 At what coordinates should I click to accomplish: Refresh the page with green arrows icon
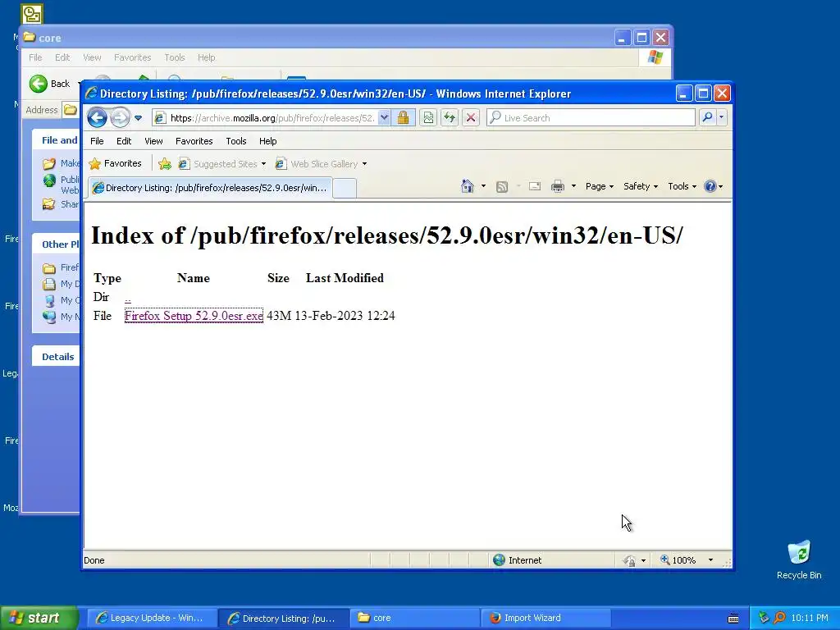pos(450,118)
